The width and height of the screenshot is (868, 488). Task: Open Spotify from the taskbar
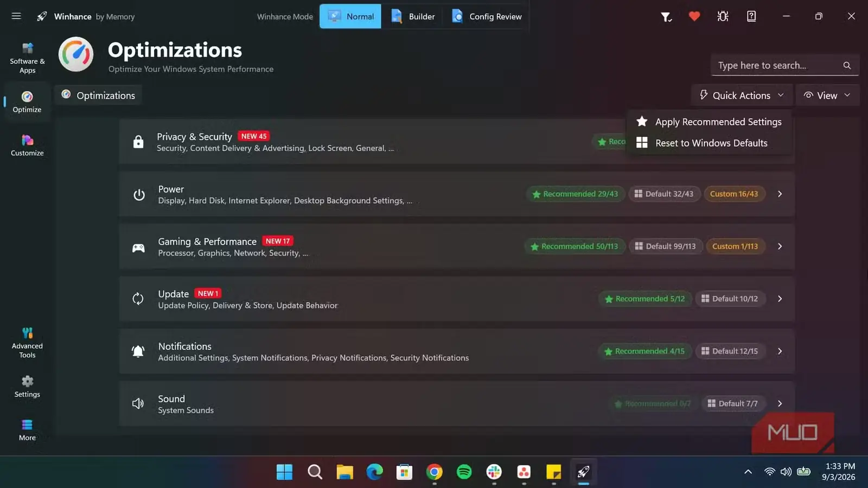click(x=464, y=472)
